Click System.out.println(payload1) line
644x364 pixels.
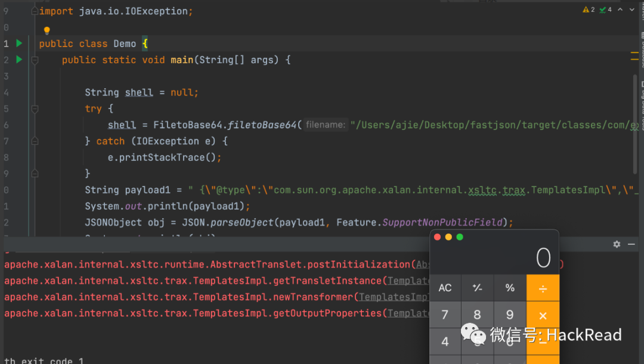click(167, 206)
